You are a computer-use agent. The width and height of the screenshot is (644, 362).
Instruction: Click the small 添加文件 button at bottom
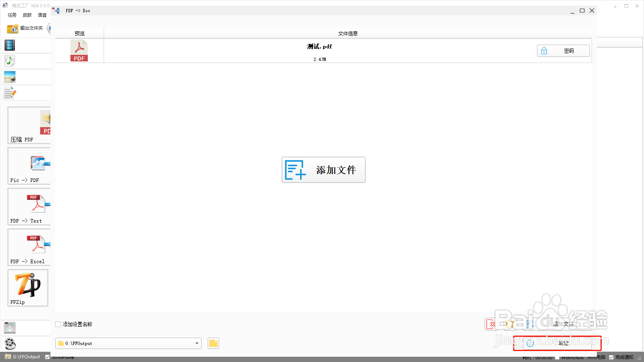pyautogui.click(x=557, y=324)
